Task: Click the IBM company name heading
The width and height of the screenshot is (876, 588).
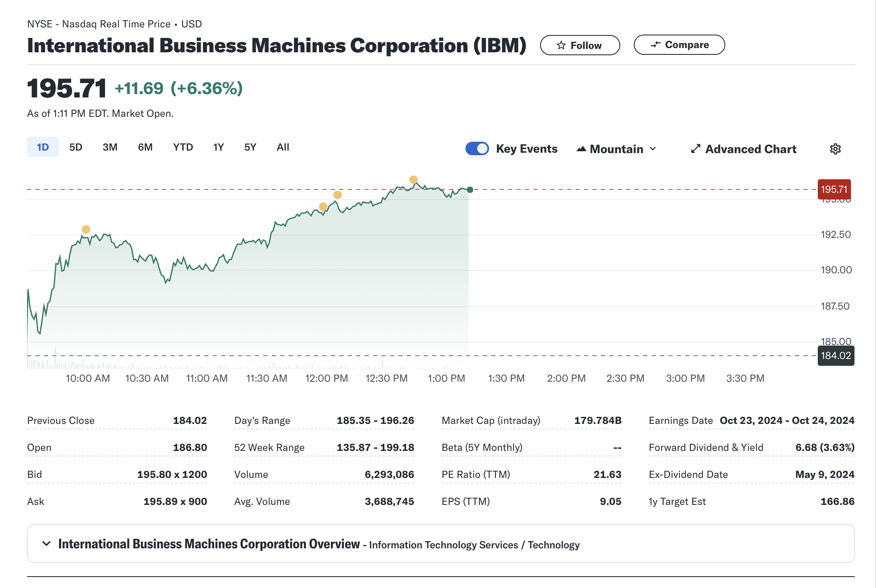Action: (277, 46)
